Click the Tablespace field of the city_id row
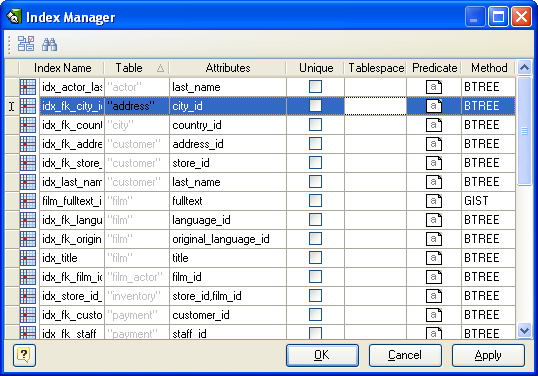This screenshot has height=376, width=538. 375,106
